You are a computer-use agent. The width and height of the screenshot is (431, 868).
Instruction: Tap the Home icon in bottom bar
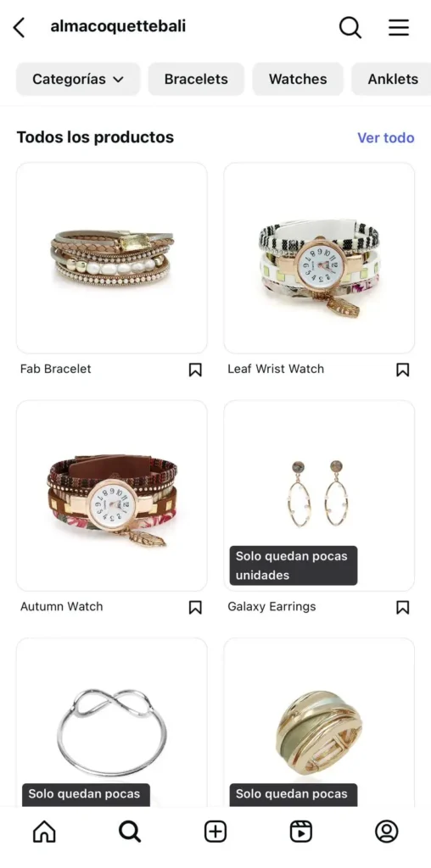tap(44, 832)
